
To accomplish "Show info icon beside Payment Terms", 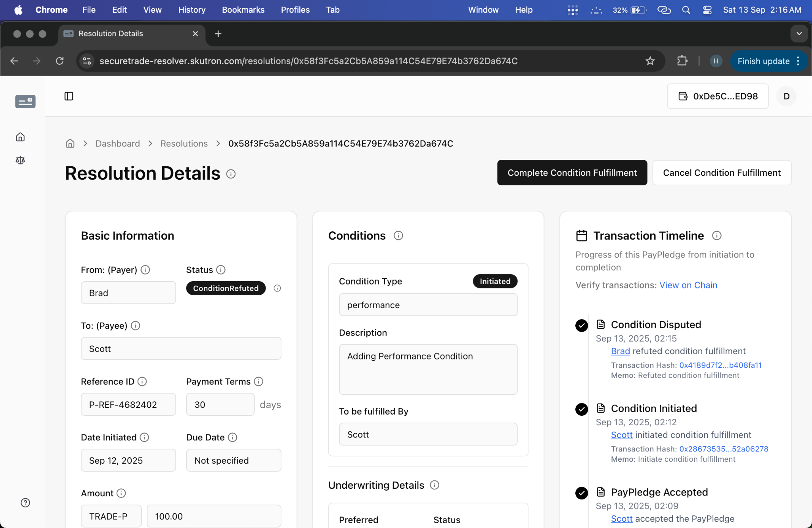I will 259,381.
